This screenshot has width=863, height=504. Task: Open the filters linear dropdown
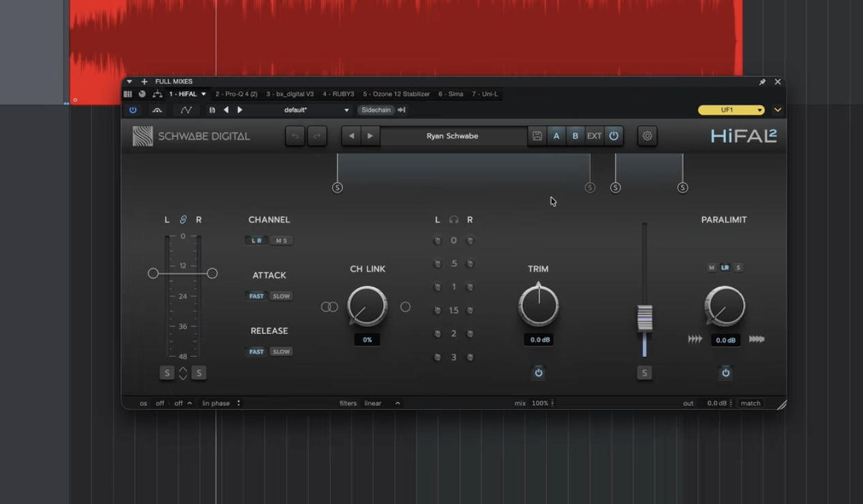[382, 403]
